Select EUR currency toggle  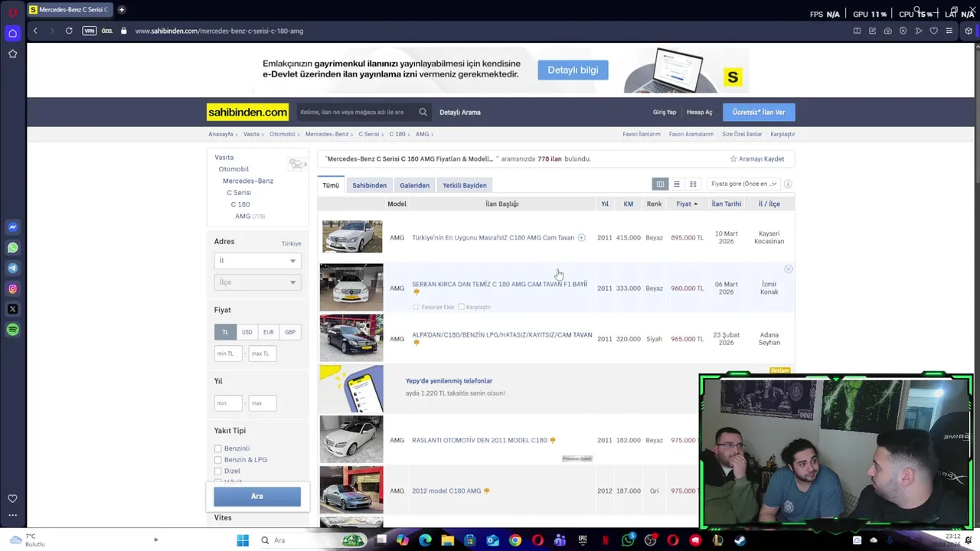(268, 332)
